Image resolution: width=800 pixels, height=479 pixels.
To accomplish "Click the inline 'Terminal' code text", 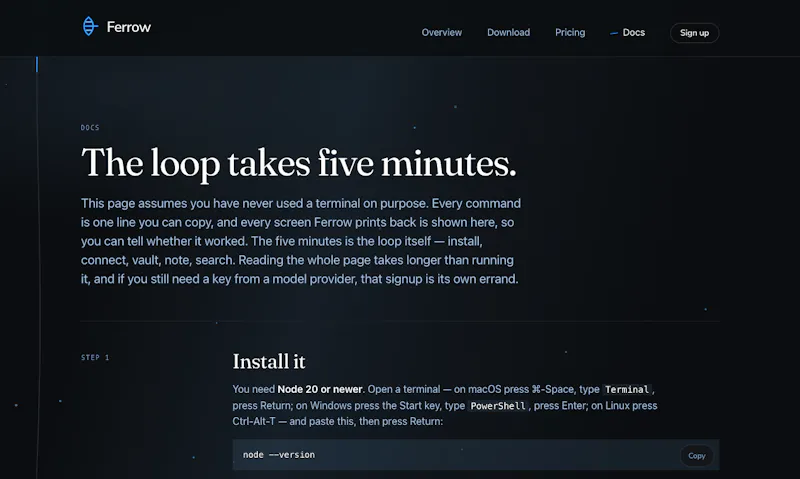I will 627,390.
